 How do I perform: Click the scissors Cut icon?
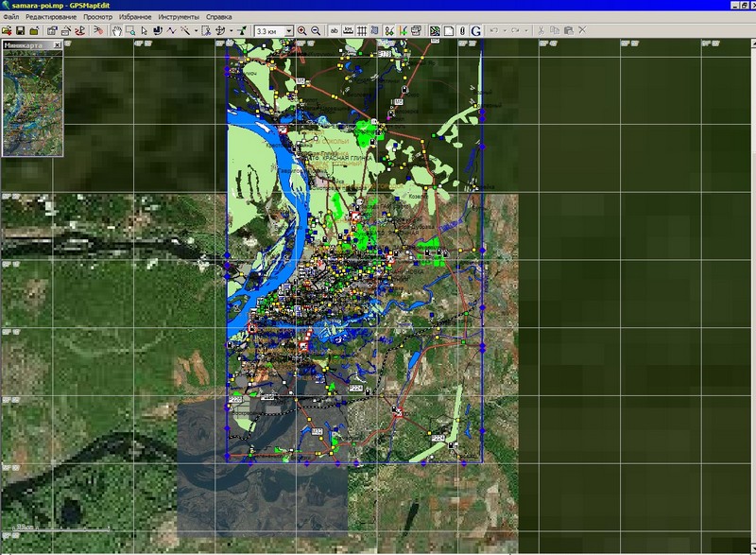[541, 30]
